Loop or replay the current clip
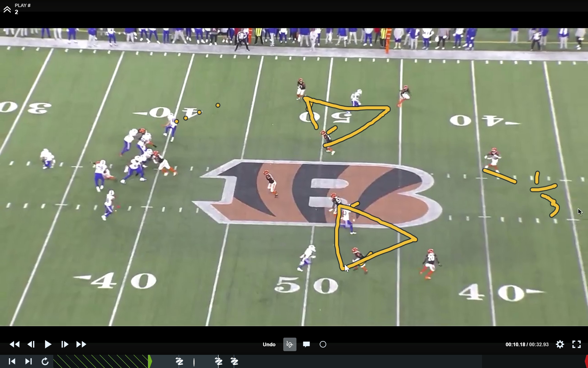588x368 pixels. coord(45,362)
